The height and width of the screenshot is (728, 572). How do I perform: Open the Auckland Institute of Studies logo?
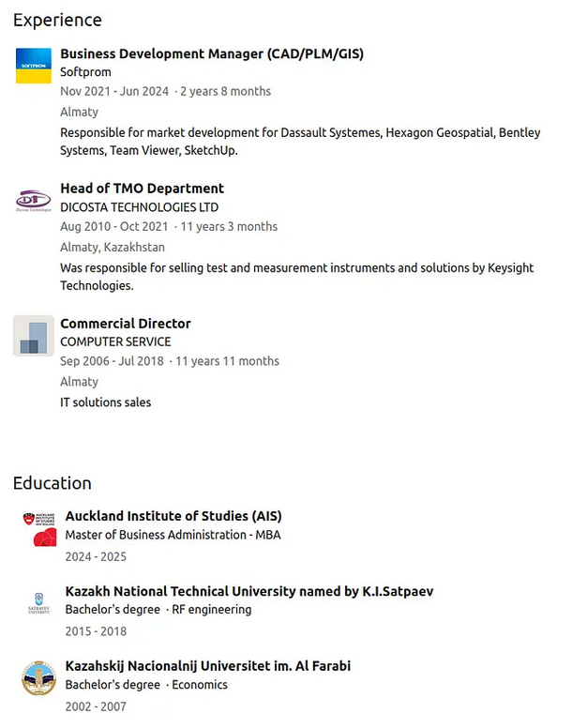38,528
